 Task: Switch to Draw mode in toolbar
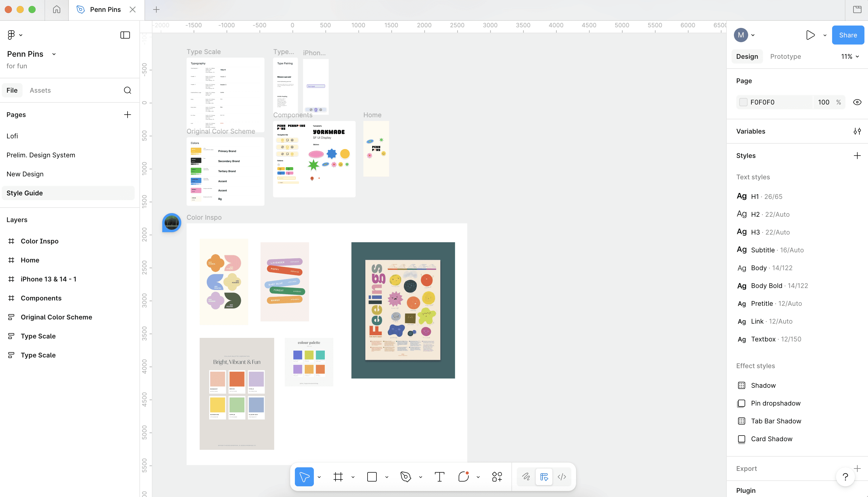[x=526, y=477]
